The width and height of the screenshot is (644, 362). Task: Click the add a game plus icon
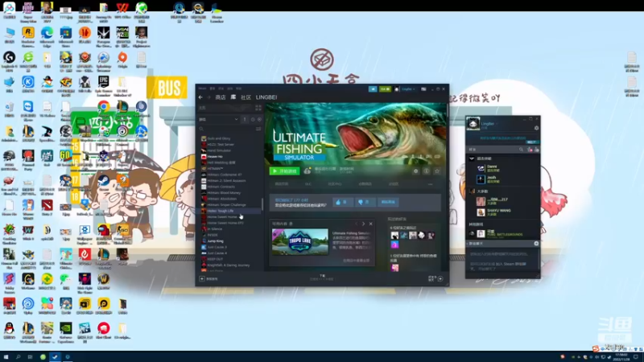202,278
